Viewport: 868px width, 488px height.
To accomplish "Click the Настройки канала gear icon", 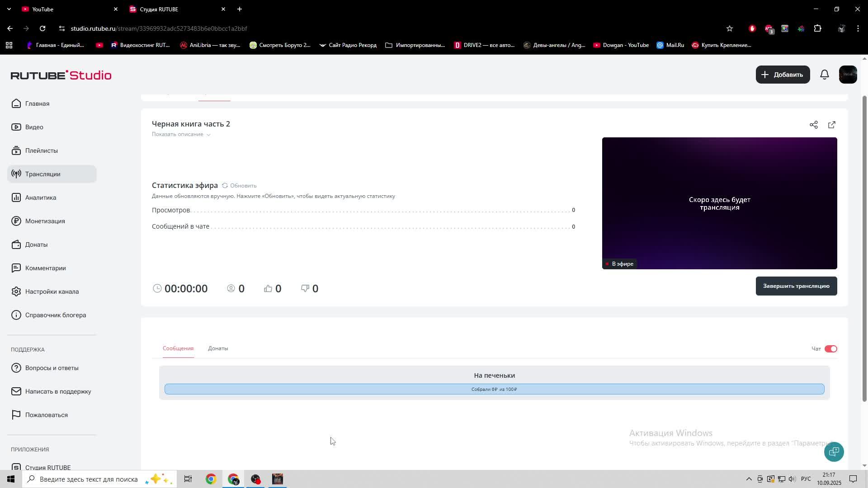I will click(x=16, y=291).
